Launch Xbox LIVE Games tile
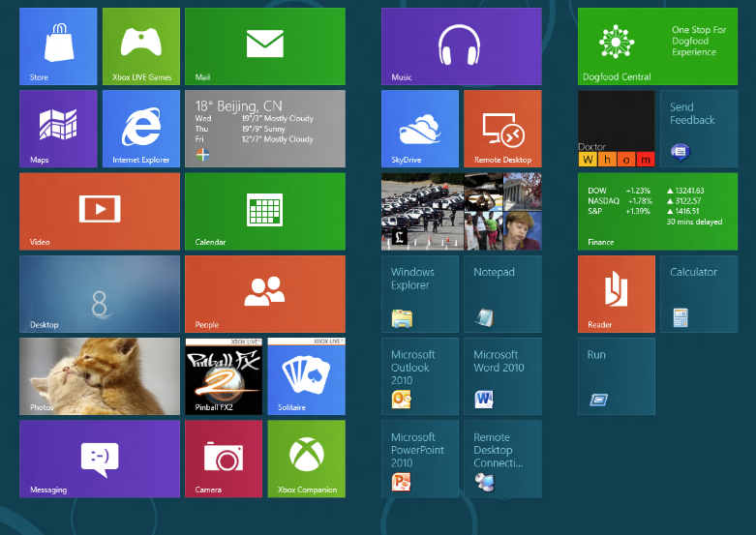This screenshot has width=756, height=535. (140, 45)
